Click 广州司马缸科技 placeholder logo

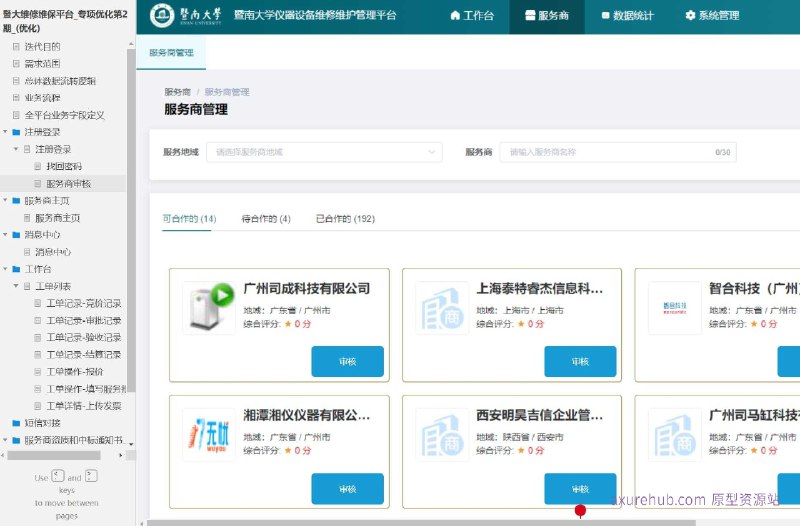point(674,435)
